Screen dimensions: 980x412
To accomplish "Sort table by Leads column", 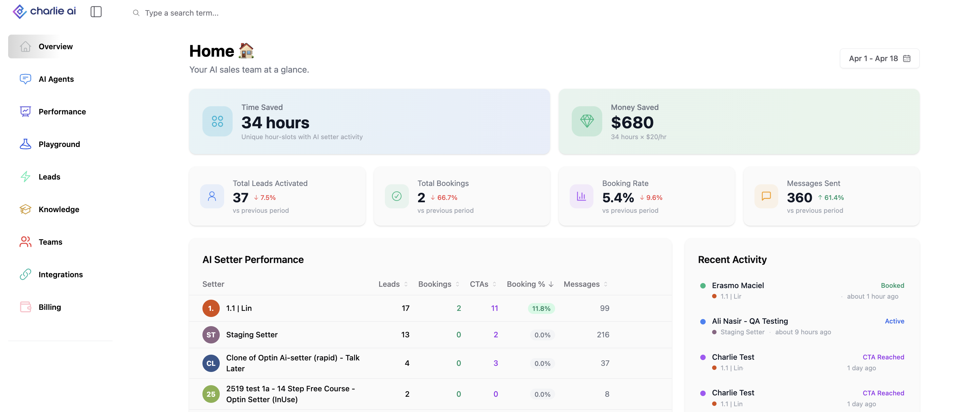I will 393,284.
